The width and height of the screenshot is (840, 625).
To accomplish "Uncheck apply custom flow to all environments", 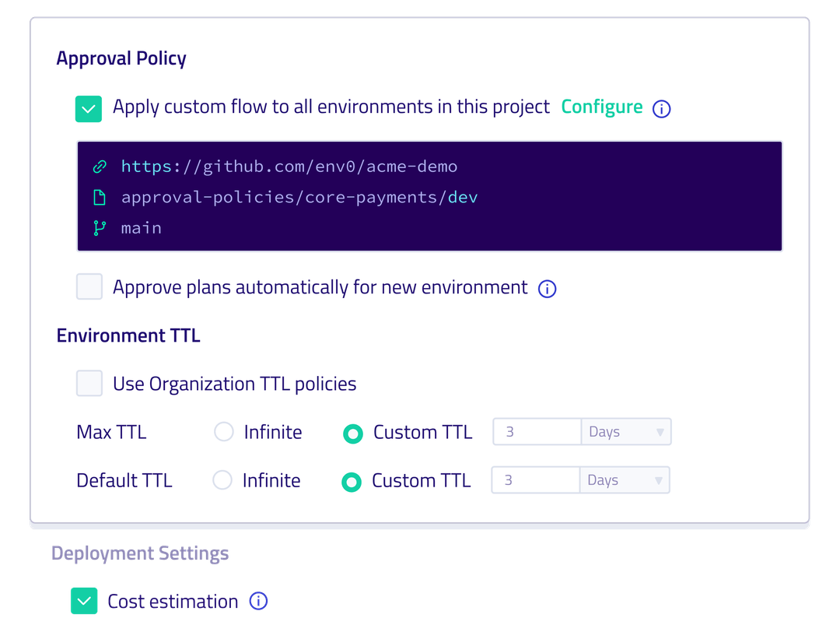I will point(89,109).
